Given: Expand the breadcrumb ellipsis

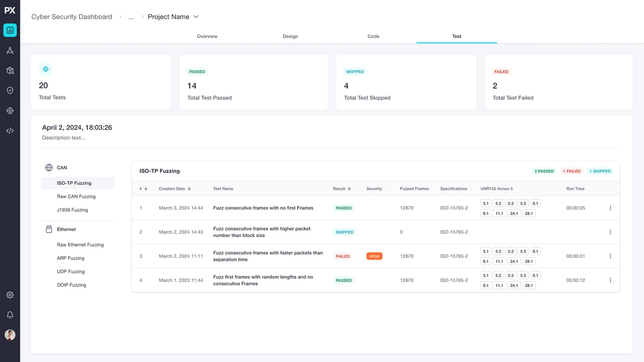Looking at the screenshot, I should [131, 17].
